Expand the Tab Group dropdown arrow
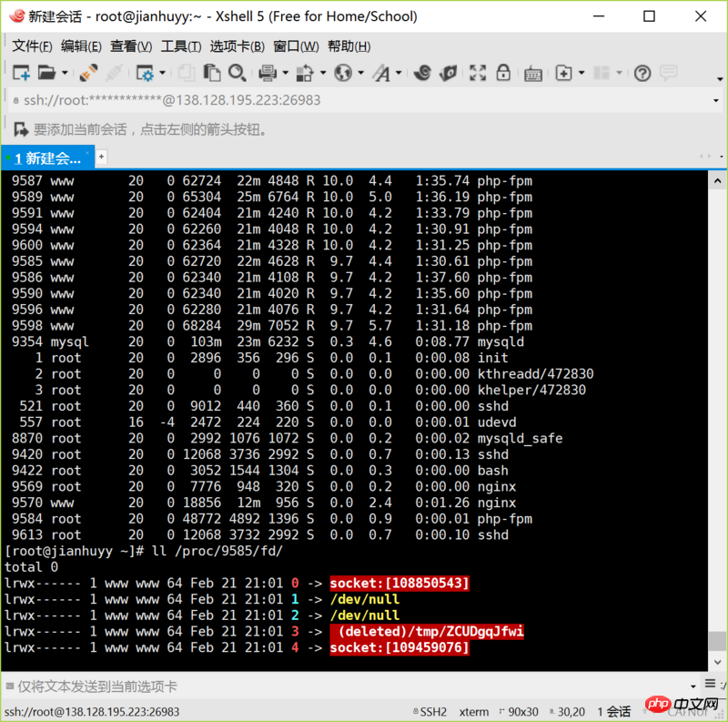Screen dimensions: 728x722 point(581,73)
